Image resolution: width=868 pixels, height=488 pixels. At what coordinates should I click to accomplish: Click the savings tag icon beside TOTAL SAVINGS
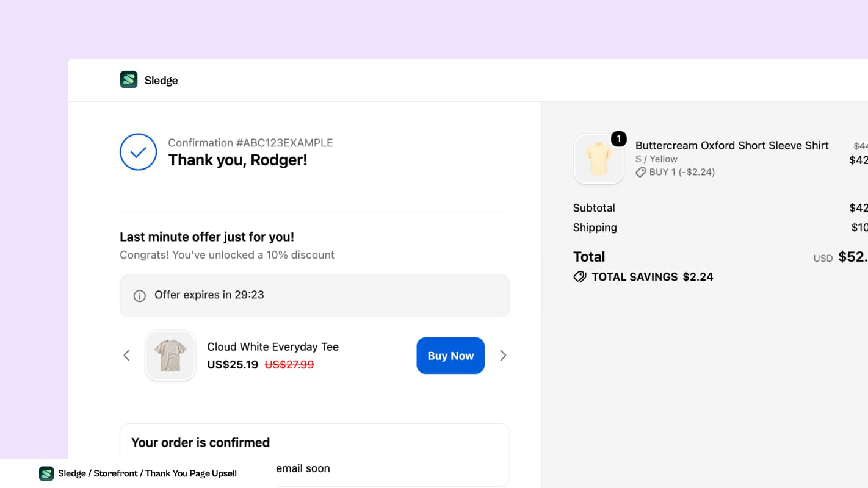580,277
